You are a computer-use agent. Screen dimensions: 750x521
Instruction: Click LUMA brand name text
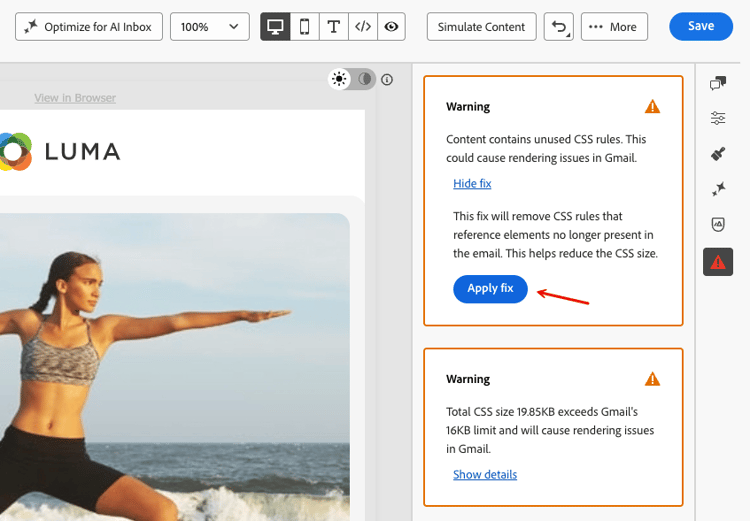pos(82,152)
